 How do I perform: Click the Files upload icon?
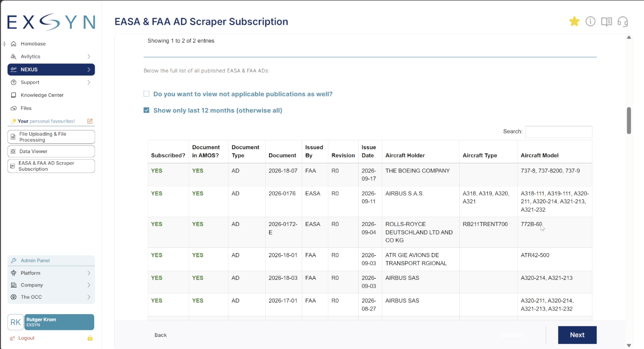pos(14,108)
